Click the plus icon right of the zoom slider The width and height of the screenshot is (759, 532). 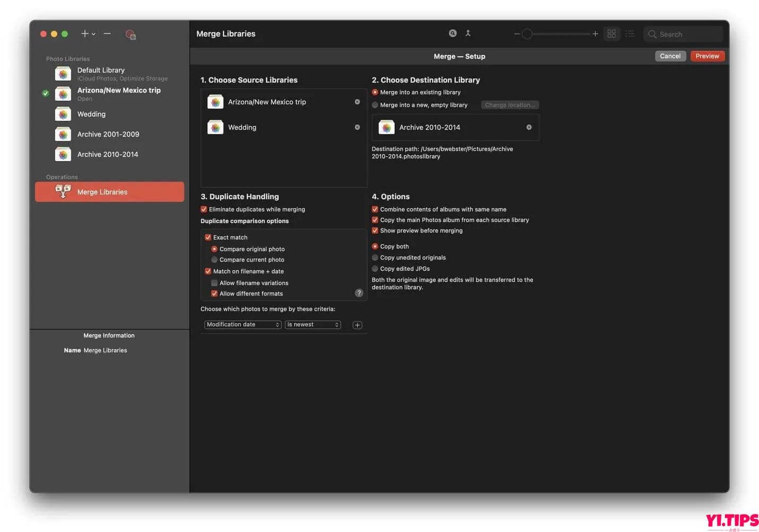pyautogui.click(x=595, y=34)
